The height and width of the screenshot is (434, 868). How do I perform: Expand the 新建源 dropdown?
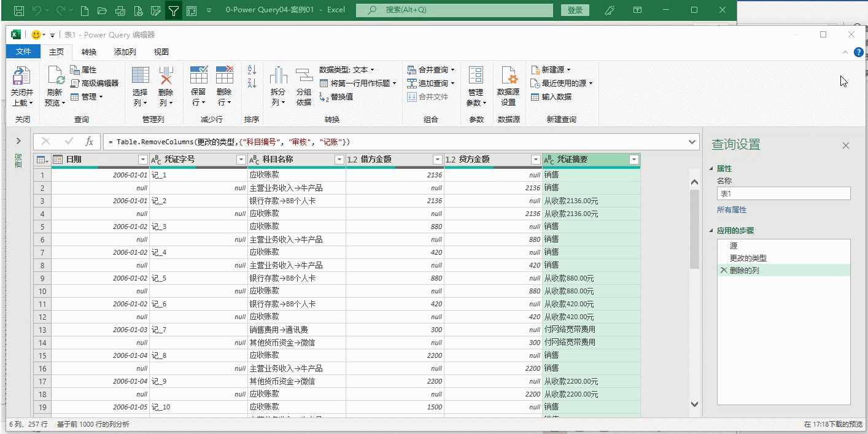(568, 71)
